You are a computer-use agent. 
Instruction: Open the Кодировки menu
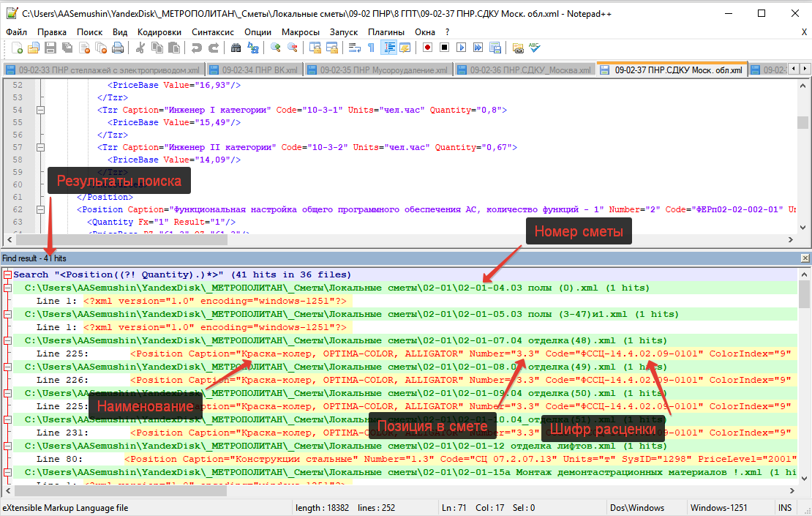(159, 32)
